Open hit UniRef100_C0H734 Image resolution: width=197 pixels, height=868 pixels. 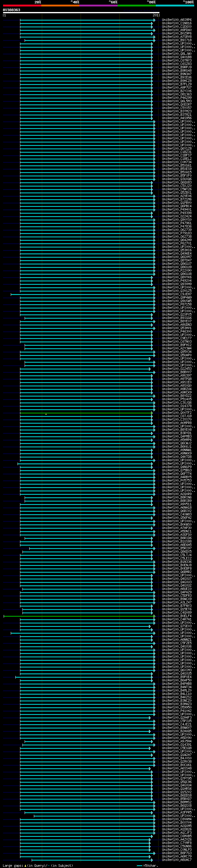pos(176,162)
